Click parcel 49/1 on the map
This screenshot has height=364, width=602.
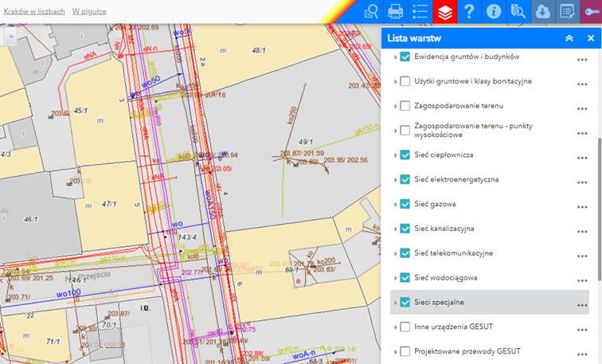[x=306, y=142]
